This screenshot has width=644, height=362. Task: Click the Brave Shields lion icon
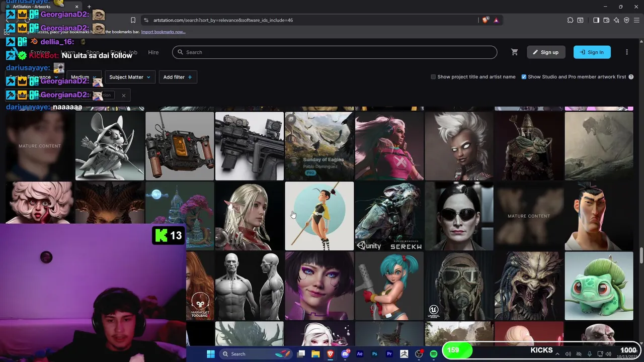pyautogui.click(x=485, y=20)
